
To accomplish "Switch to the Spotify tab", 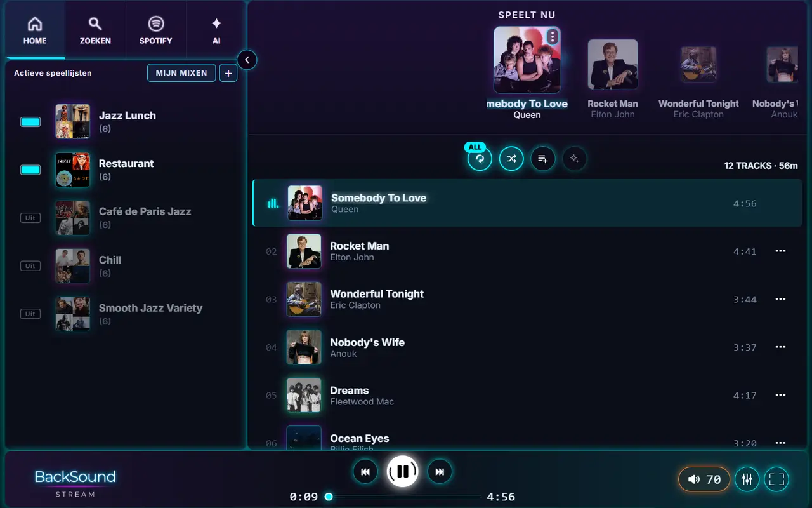I will [156, 30].
